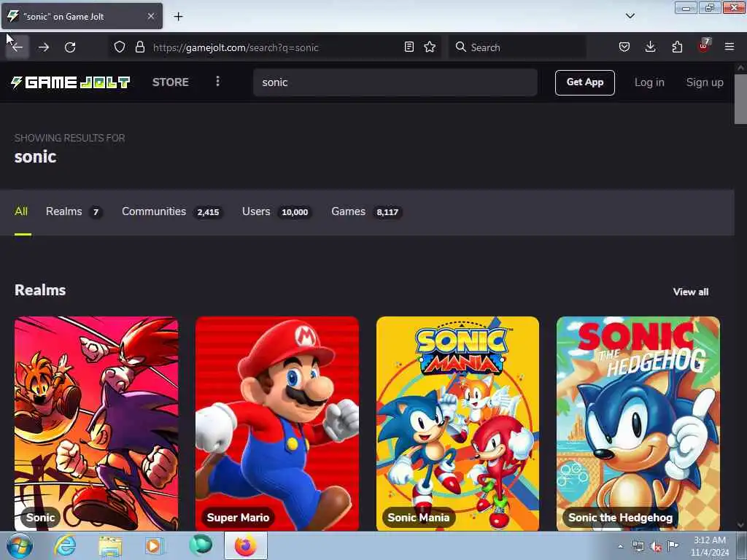
Task: Click the page vertical scrollbar thumb
Action: point(740,98)
